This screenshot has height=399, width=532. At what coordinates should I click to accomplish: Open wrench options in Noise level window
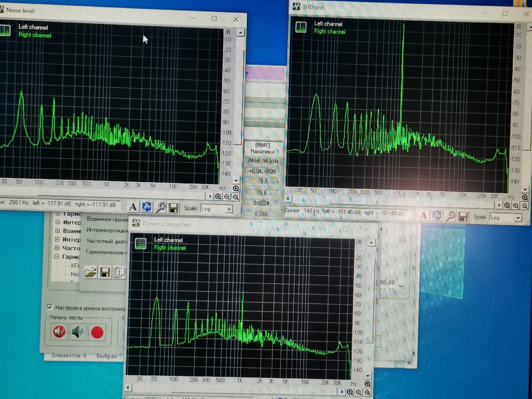click(x=160, y=208)
